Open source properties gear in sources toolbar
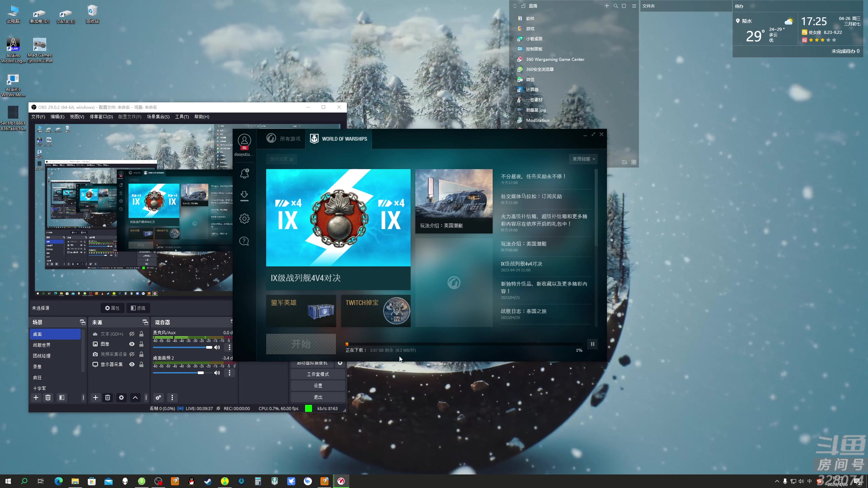This screenshot has width=868, height=488. (121, 398)
